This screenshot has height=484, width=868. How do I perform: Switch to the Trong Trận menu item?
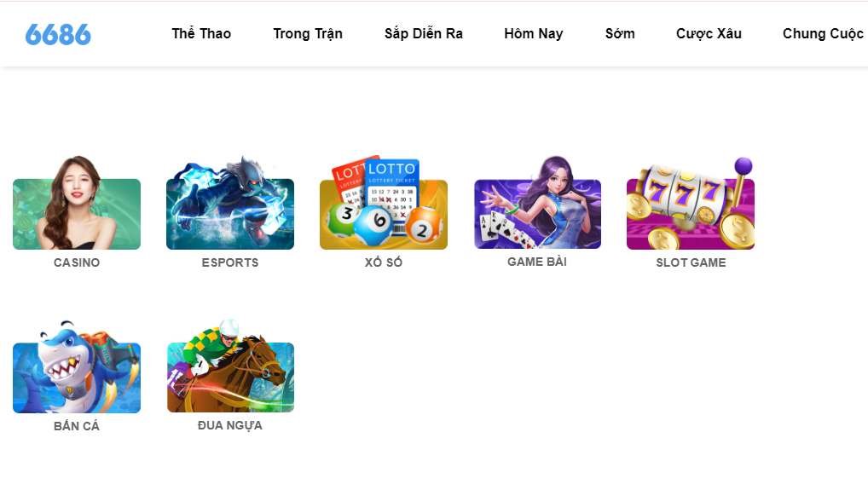(x=308, y=34)
